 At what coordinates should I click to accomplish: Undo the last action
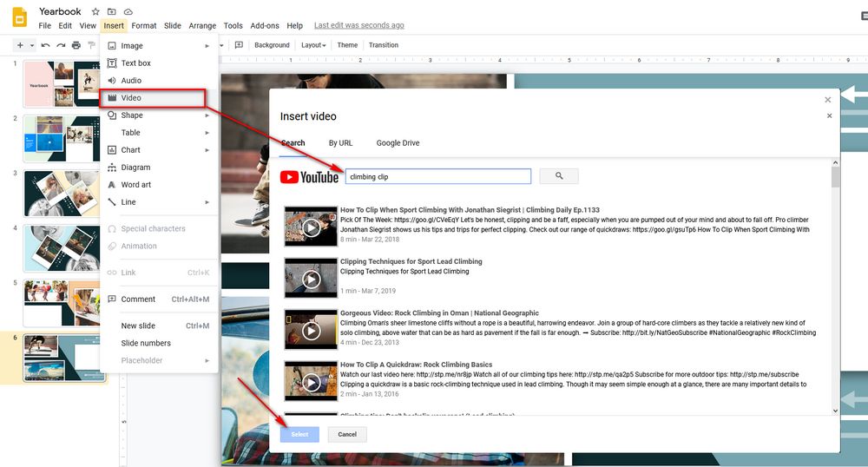pos(45,45)
